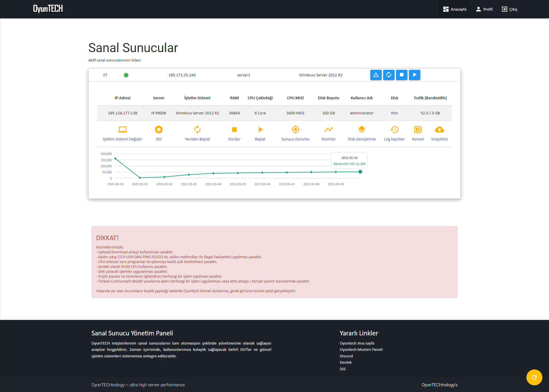Click the i9 9900K server cell
This screenshot has height=392, width=549.
click(x=159, y=113)
